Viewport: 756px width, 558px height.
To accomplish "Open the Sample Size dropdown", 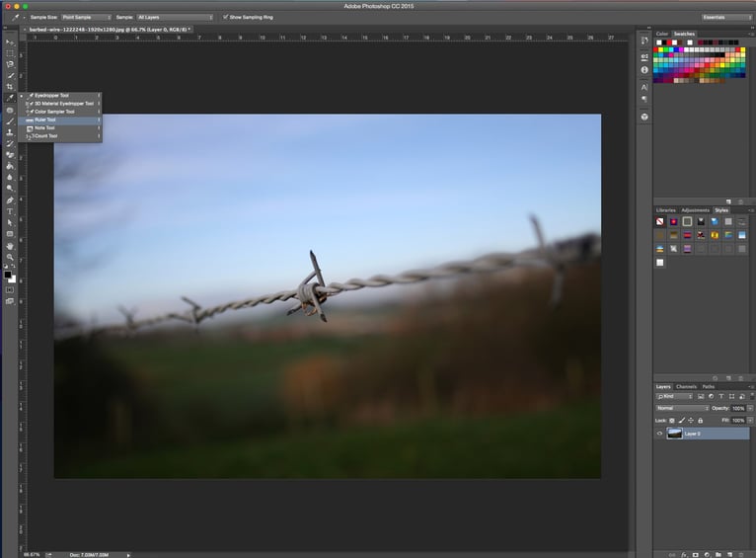I will (x=86, y=18).
